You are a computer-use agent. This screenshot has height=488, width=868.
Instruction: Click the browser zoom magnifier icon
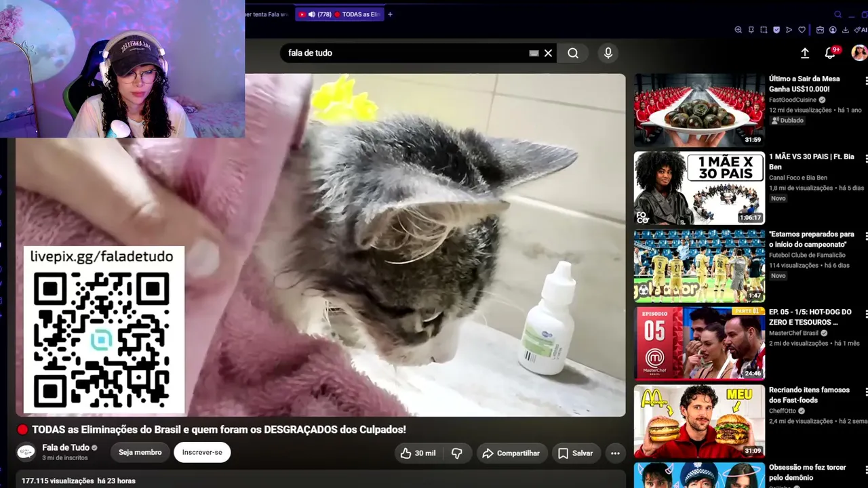[738, 30]
